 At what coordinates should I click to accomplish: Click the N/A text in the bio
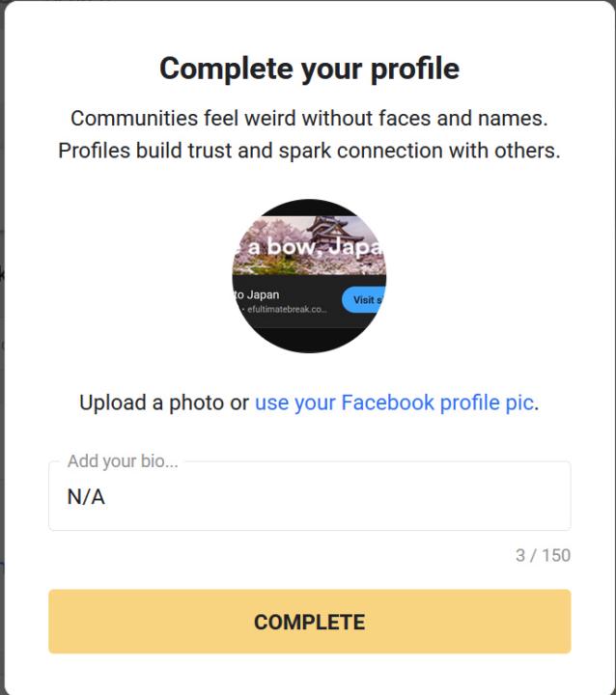[x=86, y=498]
